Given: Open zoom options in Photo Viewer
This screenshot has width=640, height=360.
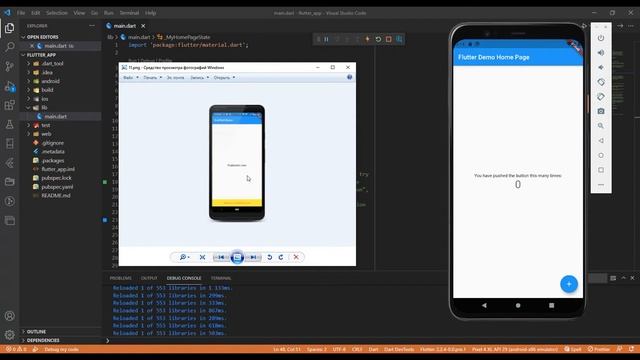Looking at the screenshot, I should click(x=184, y=257).
